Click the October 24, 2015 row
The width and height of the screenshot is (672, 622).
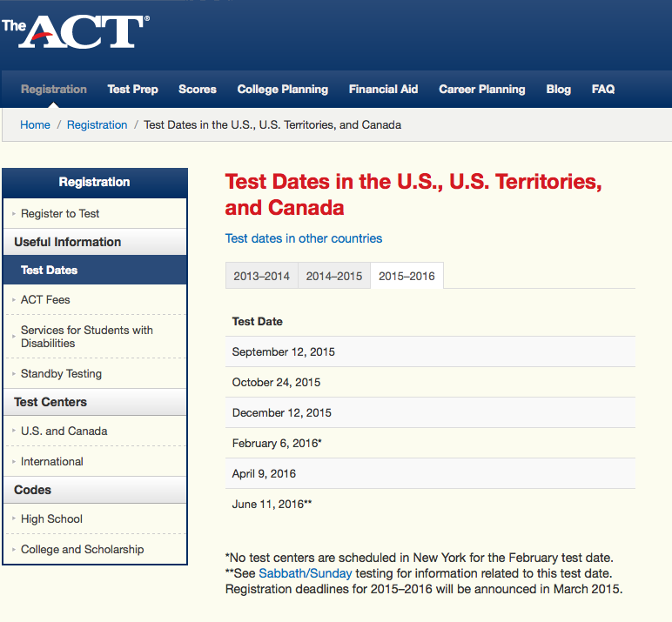pyautogui.click(x=430, y=382)
